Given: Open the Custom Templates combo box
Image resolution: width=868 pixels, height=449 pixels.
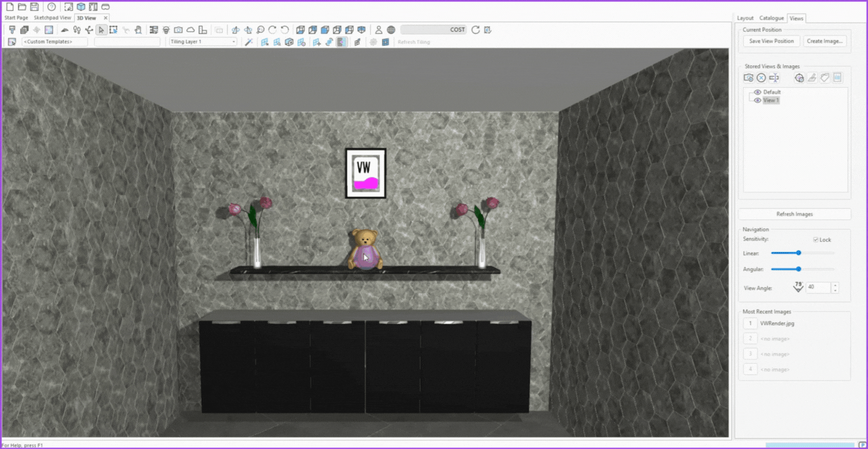Looking at the screenshot, I should pos(54,41).
